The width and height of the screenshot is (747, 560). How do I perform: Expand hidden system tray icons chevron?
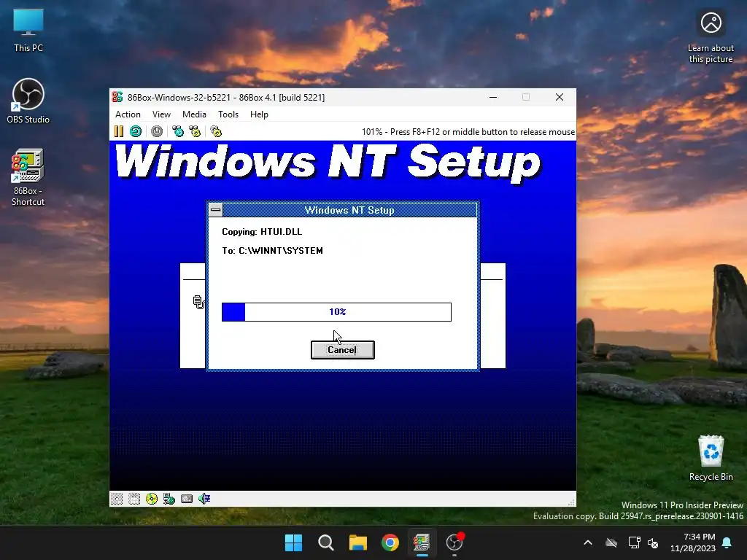click(588, 542)
